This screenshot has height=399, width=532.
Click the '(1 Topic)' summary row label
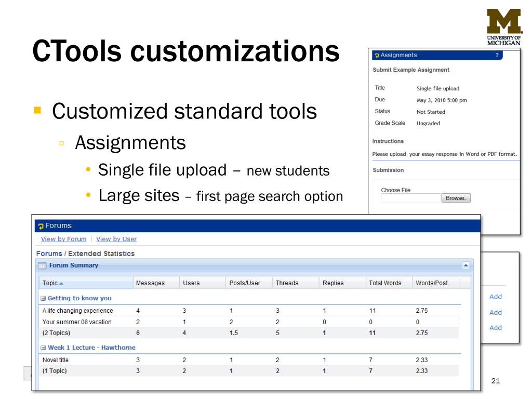pyautogui.click(x=55, y=371)
